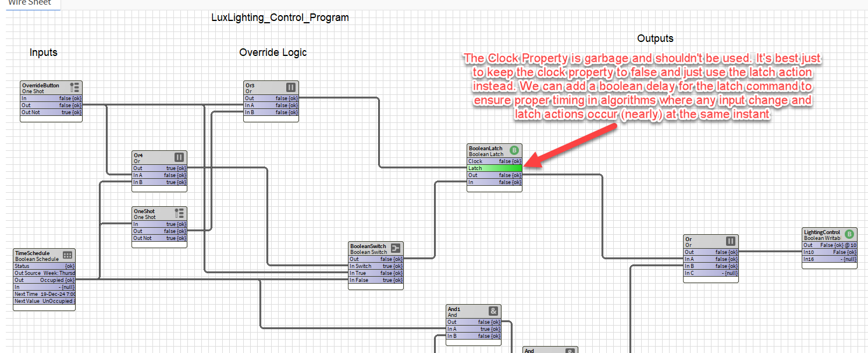Select the In Switch row of BooleanSwitch
The image size is (868, 353).
click(376, 266)
